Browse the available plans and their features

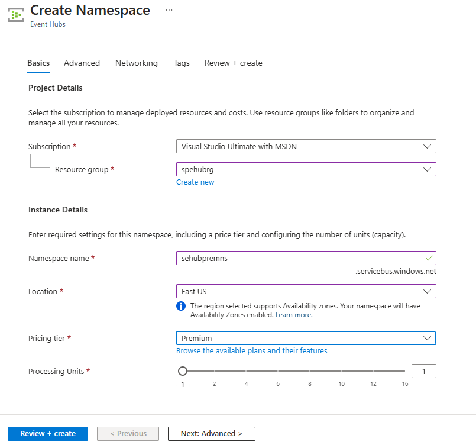(251, 351)
